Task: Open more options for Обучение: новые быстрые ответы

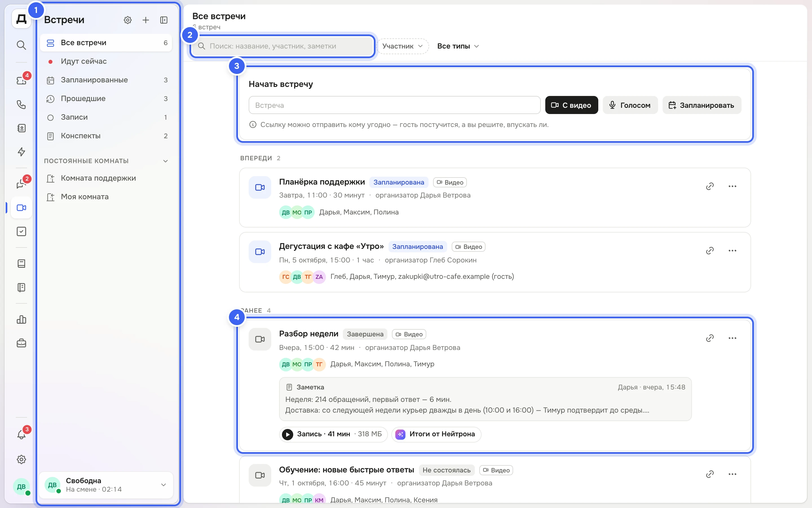Action: (x=732, y=474)
